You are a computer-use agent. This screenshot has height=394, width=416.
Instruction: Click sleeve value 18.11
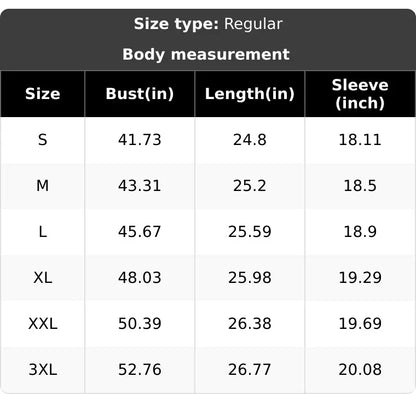pyautogui.click(x=360, y=140)
